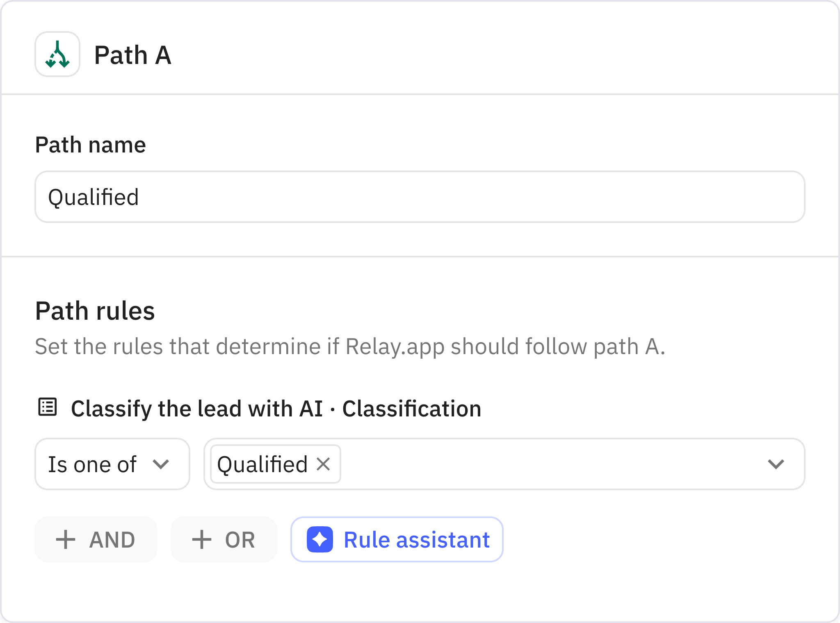This screenshot has height=623, width=840.
Task: Click the plus icon on the OR button
Action: (202, 539)
